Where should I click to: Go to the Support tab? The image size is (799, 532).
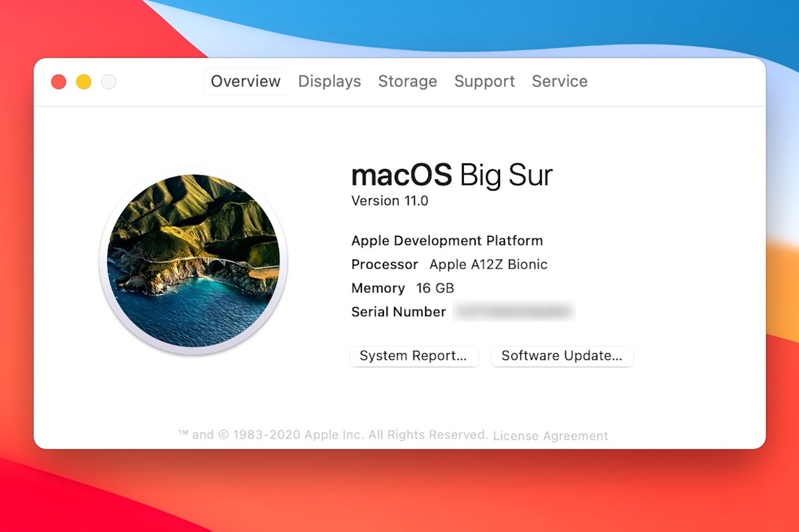click(484, 81)
